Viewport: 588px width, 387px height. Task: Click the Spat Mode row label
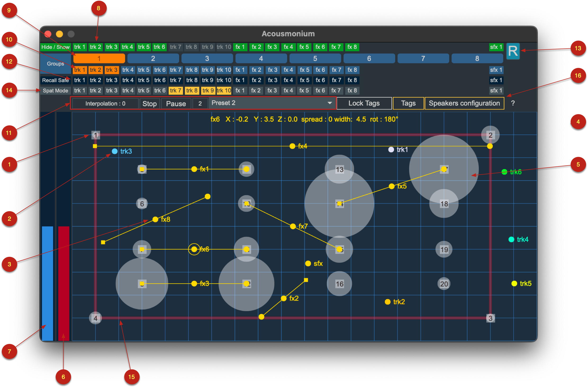click(55, 91)
